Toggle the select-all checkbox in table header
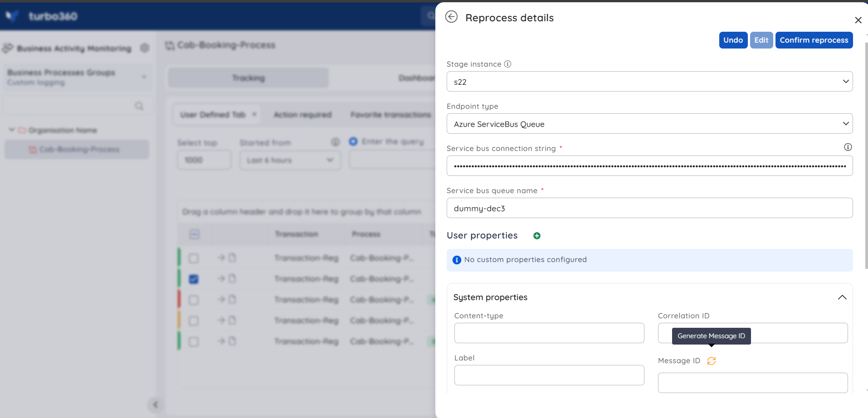Image resolution: width=868 pixels, height=418 pixels. point(194,234)
